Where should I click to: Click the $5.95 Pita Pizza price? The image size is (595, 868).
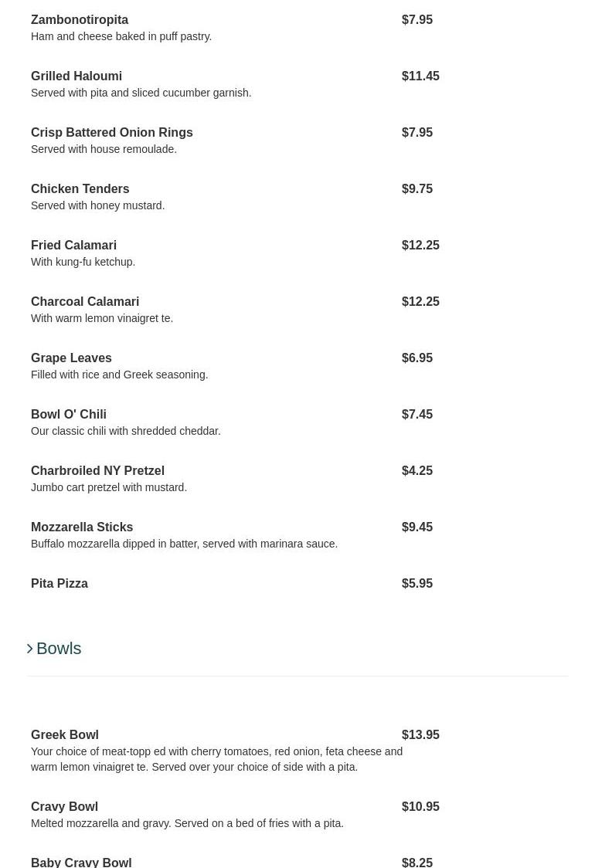[x=417, y=584]
